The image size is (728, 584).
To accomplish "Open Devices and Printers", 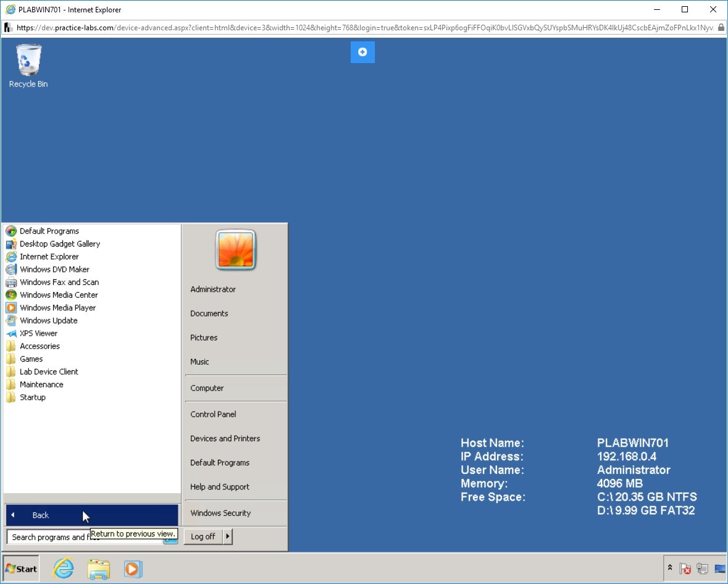I will (225, 438).
